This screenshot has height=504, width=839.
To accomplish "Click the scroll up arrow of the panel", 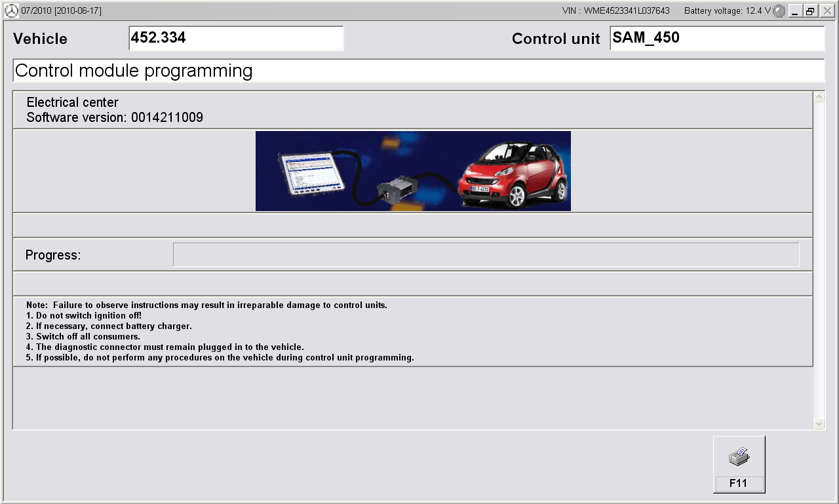I will 819,98.
